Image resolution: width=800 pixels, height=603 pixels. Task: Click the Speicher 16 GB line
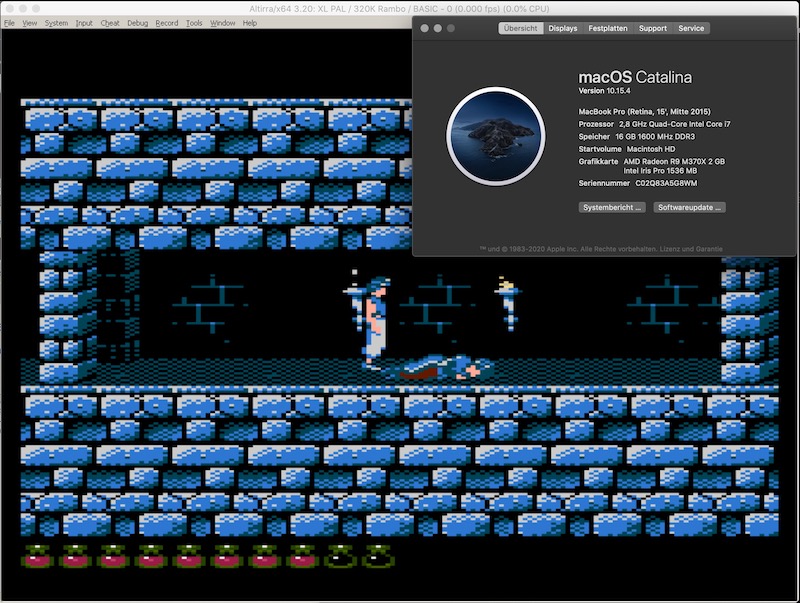tap(636, 137)
